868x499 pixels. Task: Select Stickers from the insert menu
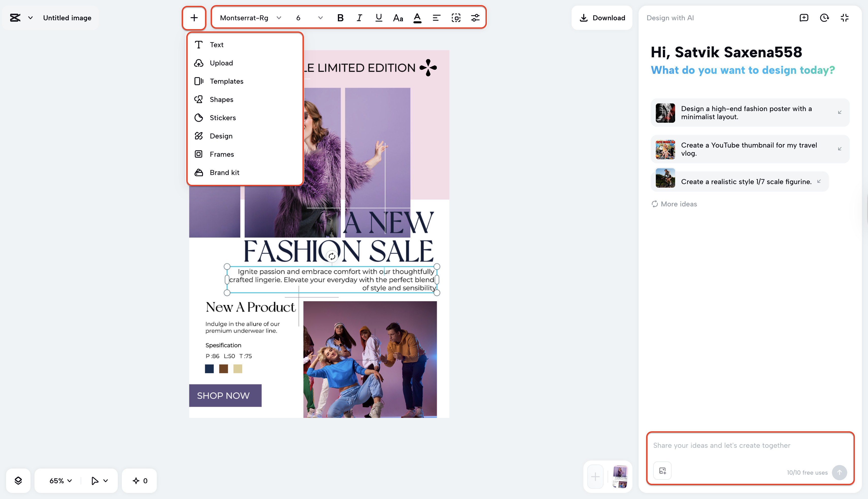(x=223, y=118)
